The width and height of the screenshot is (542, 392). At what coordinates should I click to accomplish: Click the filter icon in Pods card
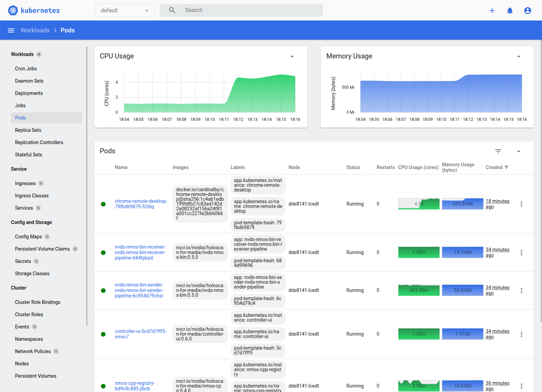pyautogui.click(x=498, y=151)
